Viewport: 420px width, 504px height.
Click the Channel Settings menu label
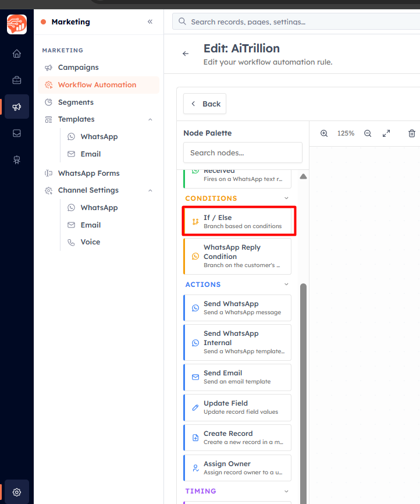[x=88, y=190]
